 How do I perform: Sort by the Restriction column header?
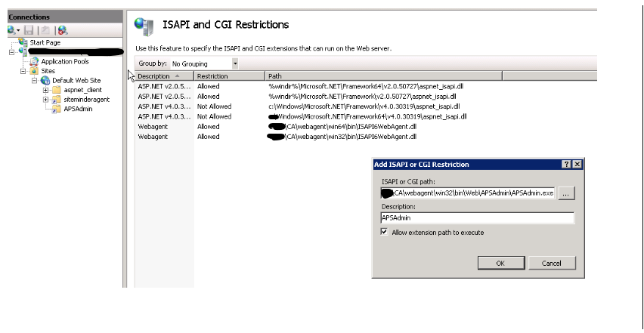click(230, 76)
